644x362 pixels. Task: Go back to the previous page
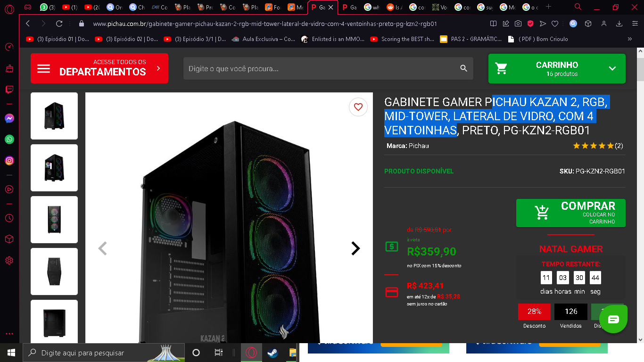click(x=28, y=24)
